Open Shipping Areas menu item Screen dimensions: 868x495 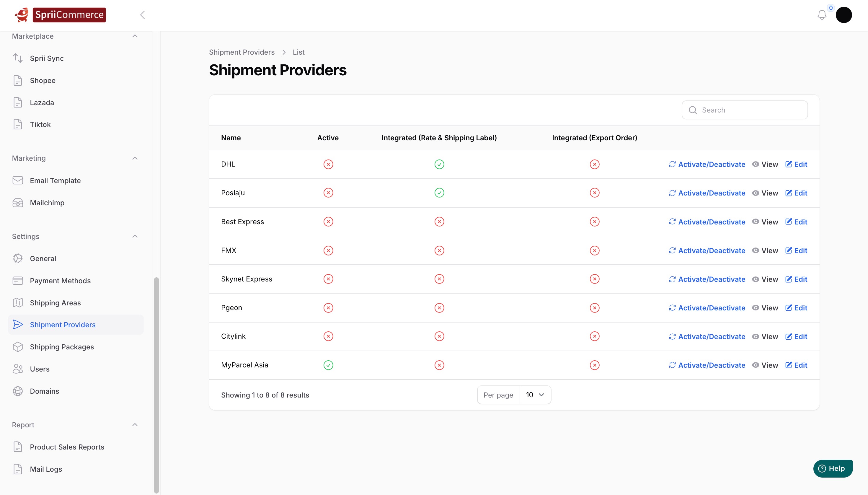[x=76, y=302]
